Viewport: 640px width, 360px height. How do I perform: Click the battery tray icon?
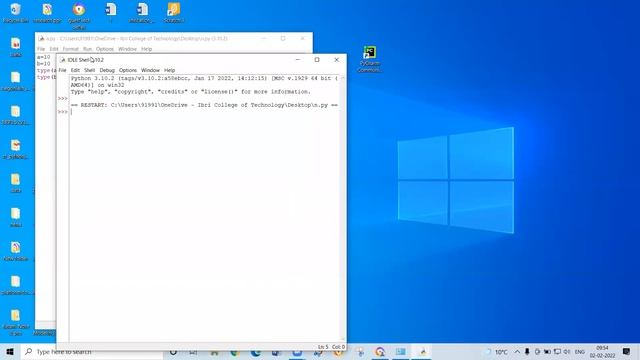click(x=547, y=351)
